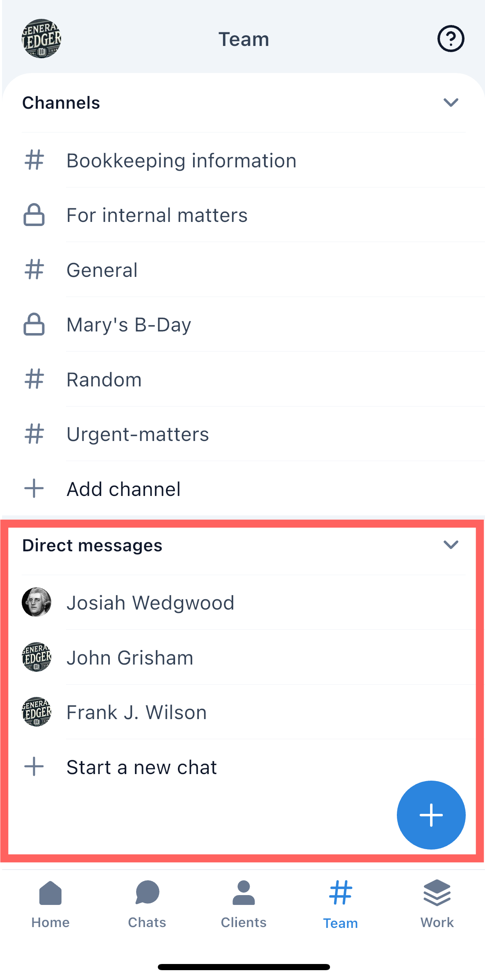Collapse the Direct messages section chevron

451,545
